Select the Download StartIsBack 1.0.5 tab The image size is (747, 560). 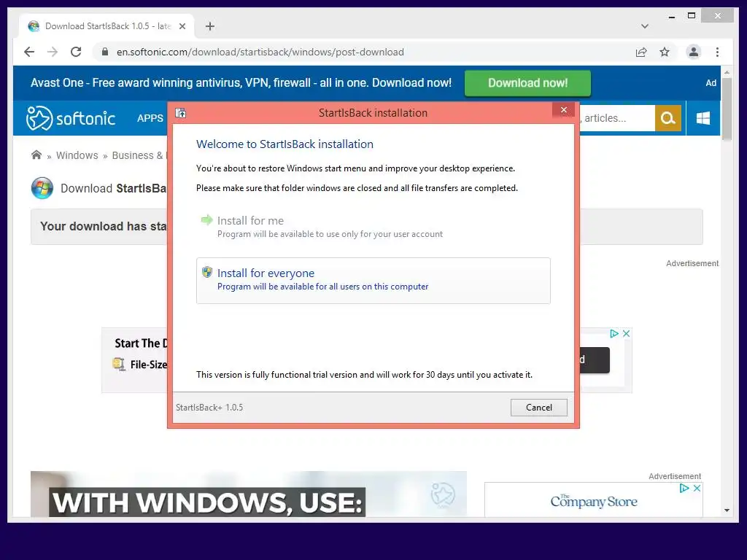tap(107, 26)
